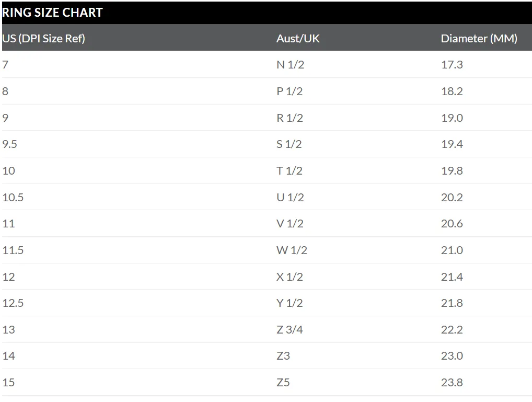
Task: Select the US (DPI Size Ref) column header
Action: click(x=43, y=39)
